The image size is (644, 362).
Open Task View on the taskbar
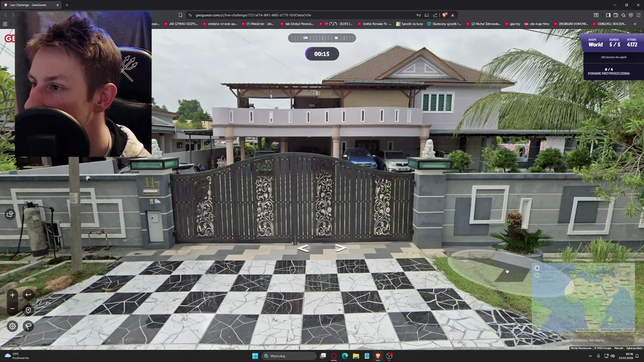(x=323, y=356)
